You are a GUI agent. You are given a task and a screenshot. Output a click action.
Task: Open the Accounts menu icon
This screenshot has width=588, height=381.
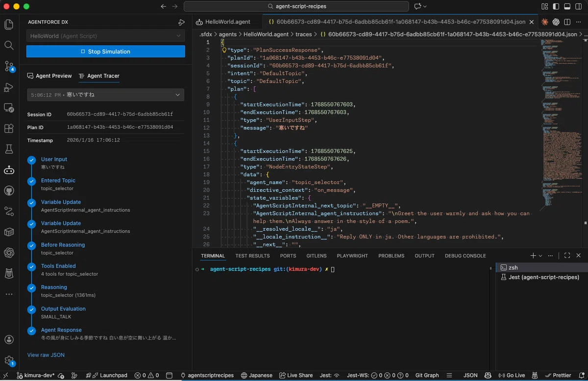click(x=9, y=339)
